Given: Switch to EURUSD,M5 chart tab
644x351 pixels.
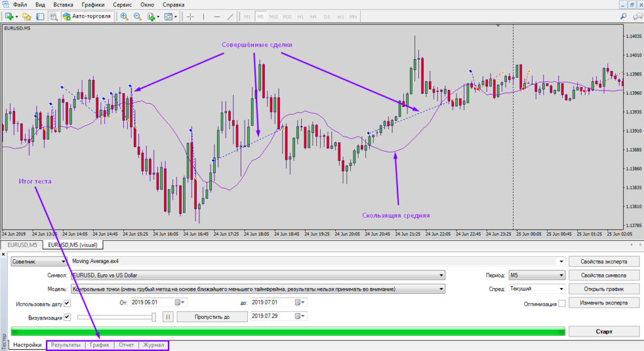Looking at the screenshot, I should pos(22,245).
